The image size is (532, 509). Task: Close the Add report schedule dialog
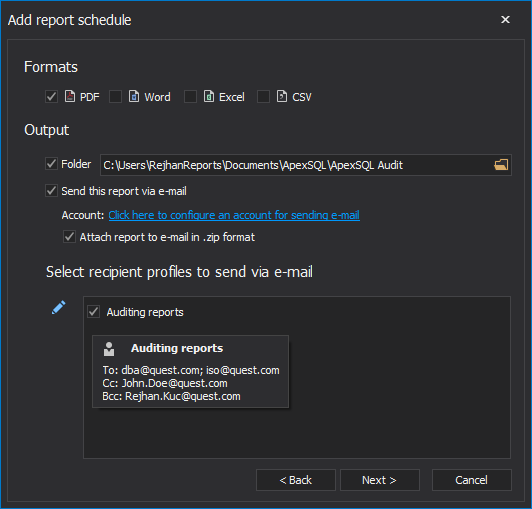505,20
